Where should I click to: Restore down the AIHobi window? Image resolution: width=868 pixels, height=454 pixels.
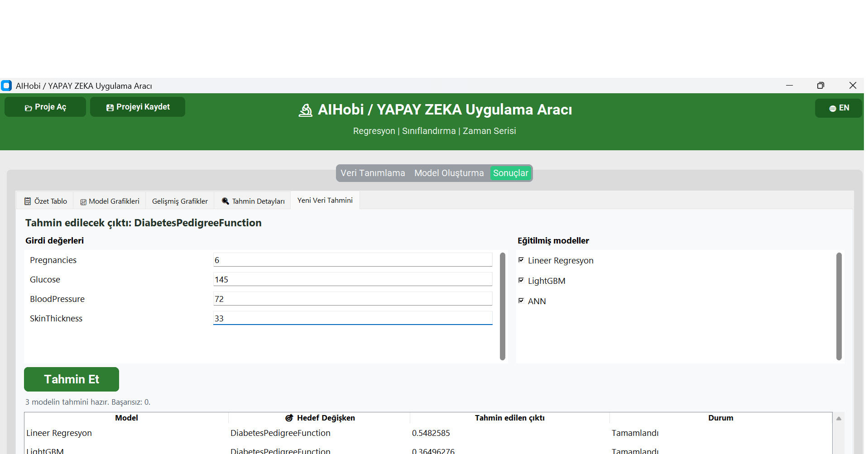[820, 86]
